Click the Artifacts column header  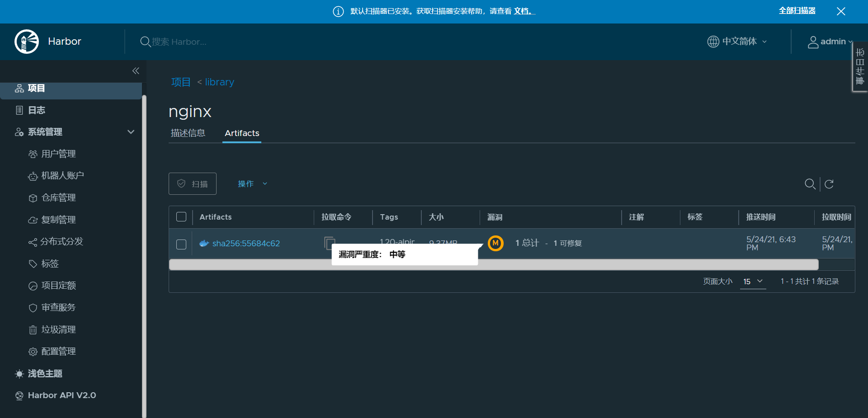click(x=216, y=217)
